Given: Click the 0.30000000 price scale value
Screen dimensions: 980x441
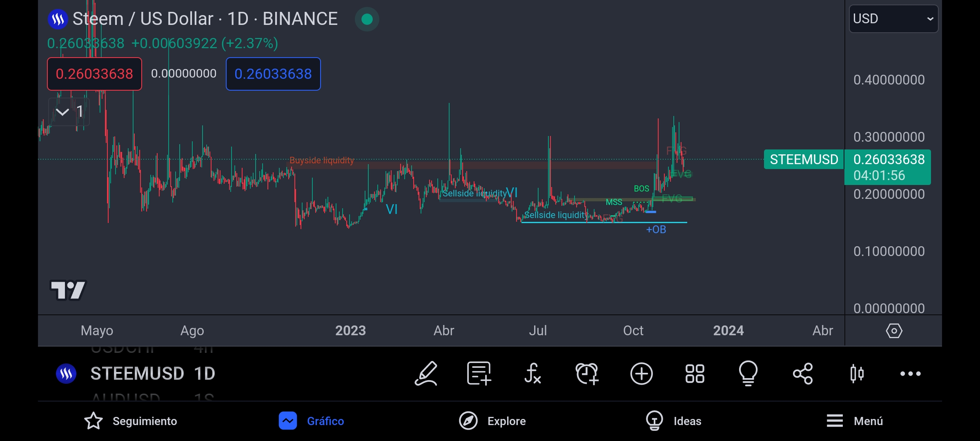Looking at the screenshot, I should click(889, 137).
